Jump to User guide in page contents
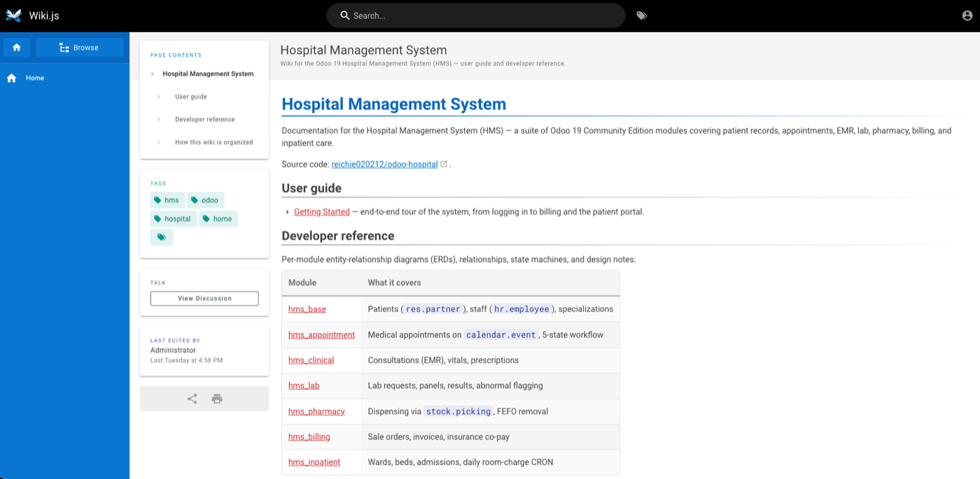The height and width of the screenshot is (479, 980). 190,96
